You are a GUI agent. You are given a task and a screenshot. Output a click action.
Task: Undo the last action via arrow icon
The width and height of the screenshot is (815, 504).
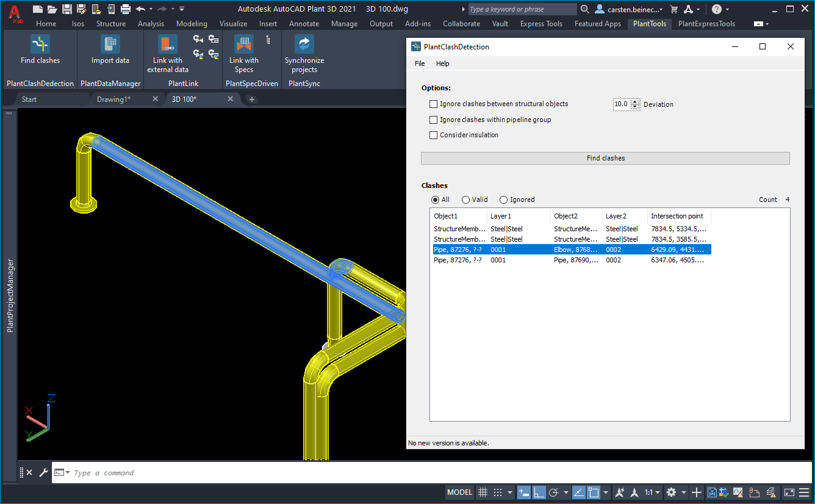pyautogui.click(x=140, y=9)
